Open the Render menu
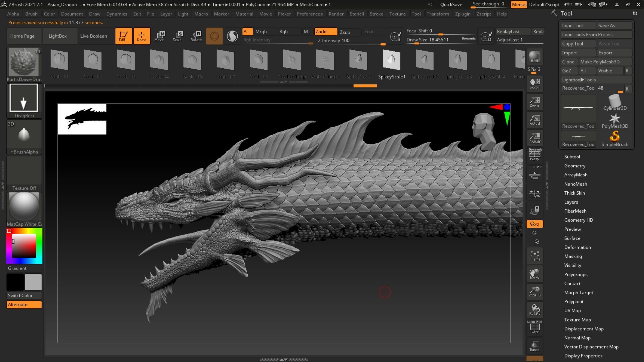Image resolution: width=644 pixels, height=362 pixels. 336,14
